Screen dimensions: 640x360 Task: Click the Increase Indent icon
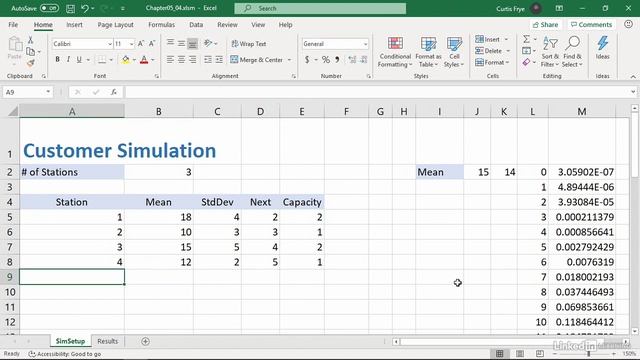(x=219, y=60)
